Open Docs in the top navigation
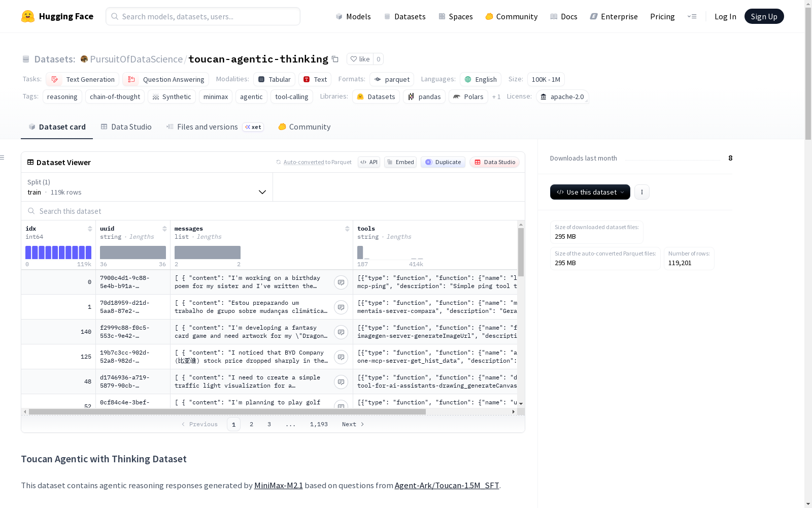This screenshot has width=812, height=508. (564, 16)
